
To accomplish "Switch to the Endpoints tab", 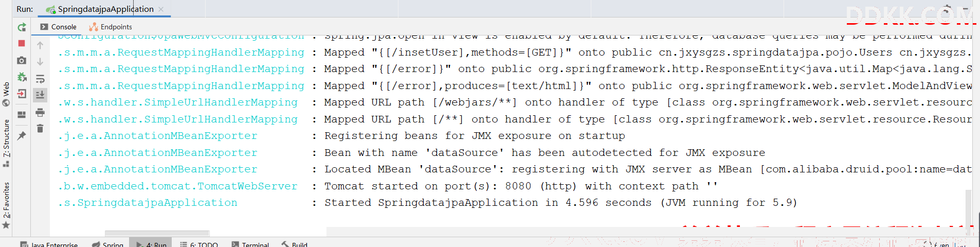I will coord(111,27).
